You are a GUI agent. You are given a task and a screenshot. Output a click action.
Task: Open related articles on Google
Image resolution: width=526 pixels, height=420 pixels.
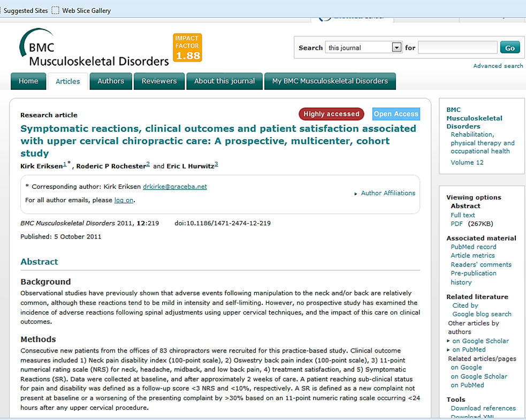[x=466, y=368]
